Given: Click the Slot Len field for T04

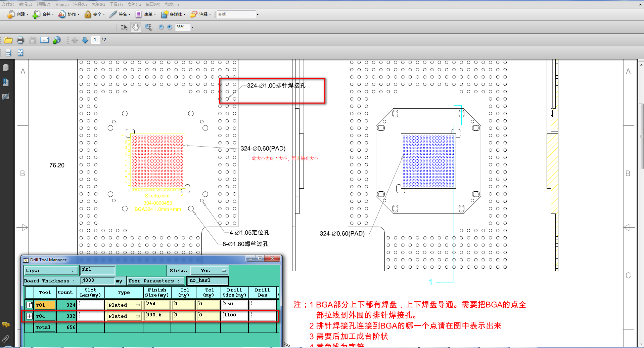Looking at the screenshot, I should click(91, 316).
